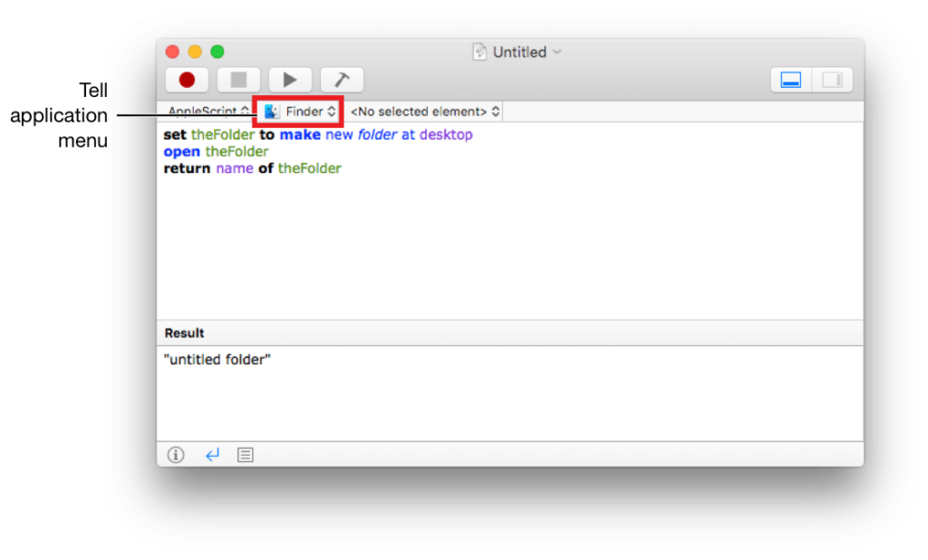This screenshot has width=928, height=560.
Task: Open the Finder tell application menu
Action: pyautogui.click(x=299, y=111)
